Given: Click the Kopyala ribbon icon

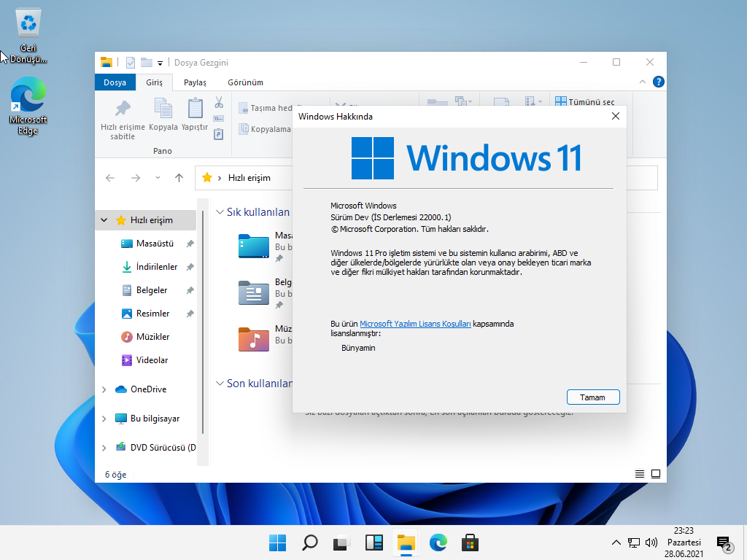Looking at the screenshot, I should click(x=163, y=108).
